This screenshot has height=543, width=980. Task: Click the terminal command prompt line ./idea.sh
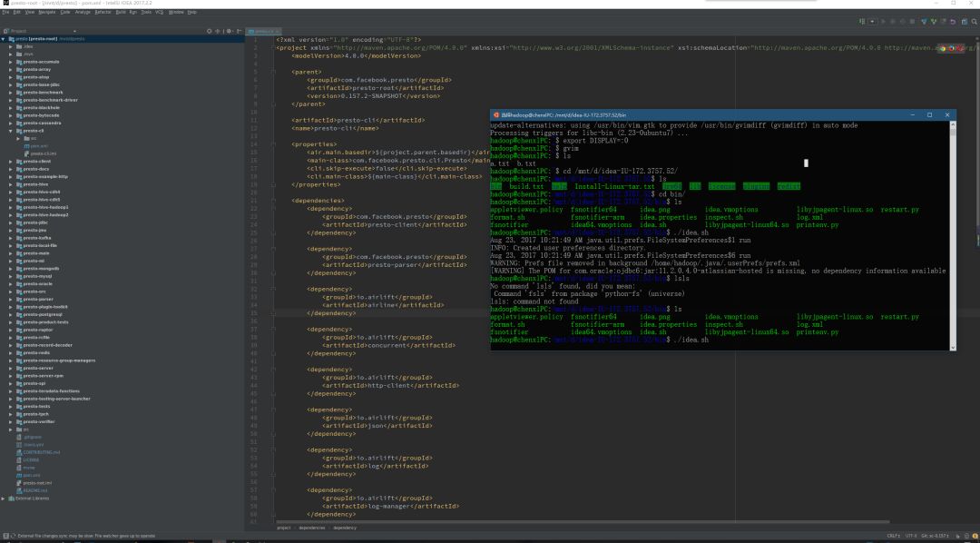(x=600, y=341)
